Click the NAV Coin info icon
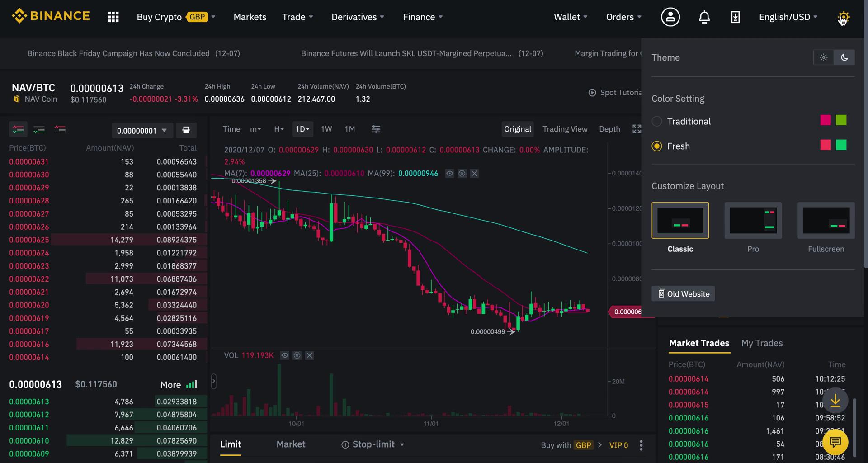Image resolution: width=868 pixels, height=463 pixels. [x=17, y=99]
